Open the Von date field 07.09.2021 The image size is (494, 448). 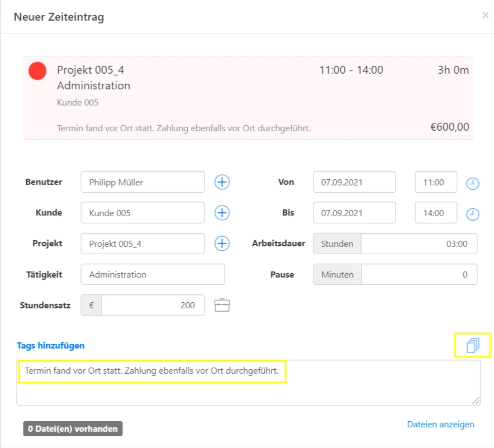(354, 182)
